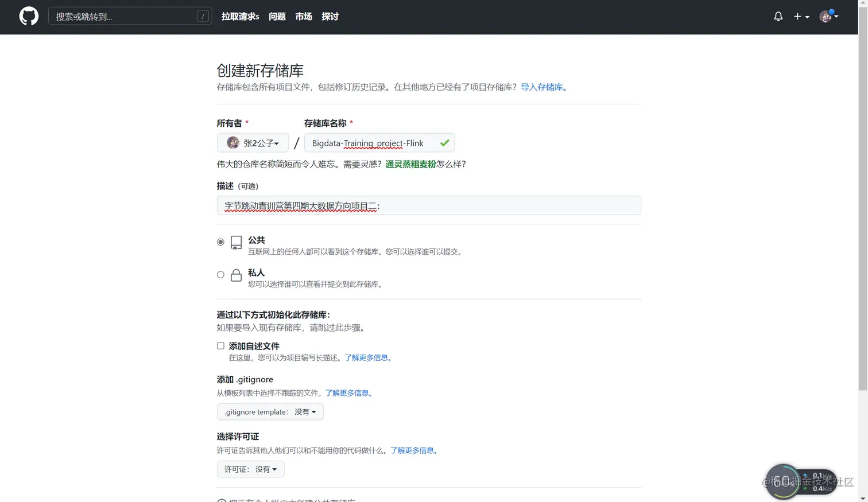The width and height of the screenshot is (868, 502).
Task: Open the 拉取请求s menu item
Action: (239, 16)
